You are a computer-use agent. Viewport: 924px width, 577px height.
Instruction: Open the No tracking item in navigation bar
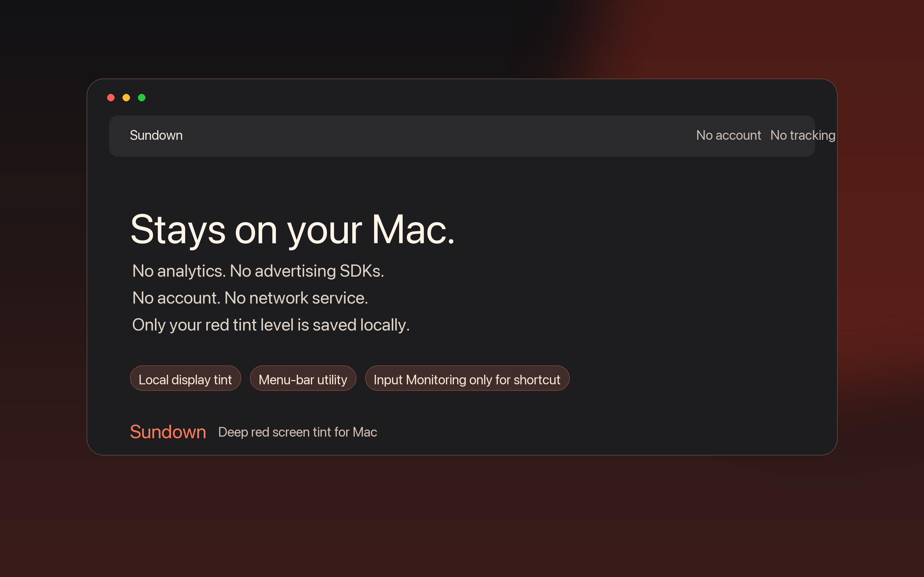pos(803,136)
